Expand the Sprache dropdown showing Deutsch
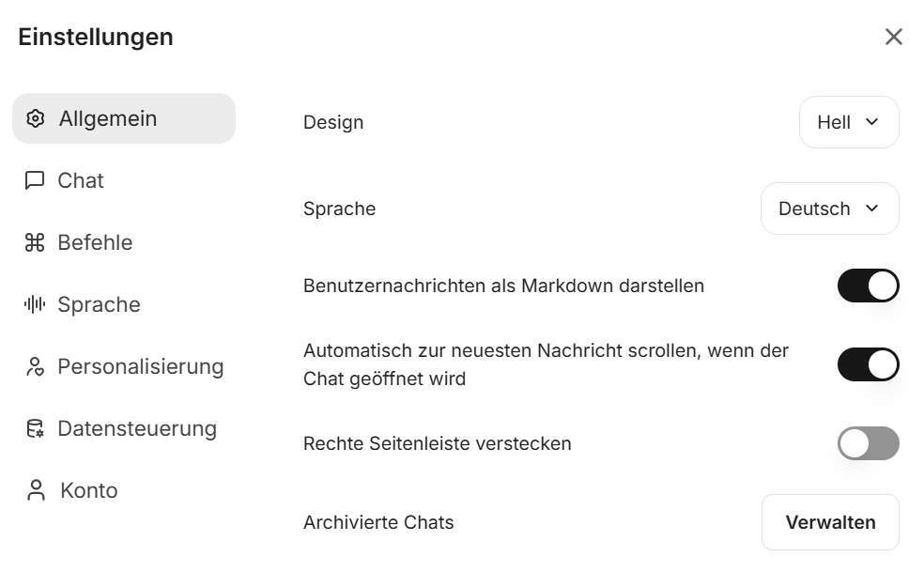The height and width of the screenshot is (572, 924). [829, 209]
